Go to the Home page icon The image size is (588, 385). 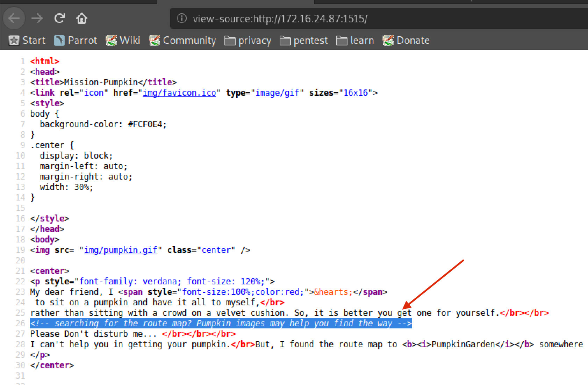82,18
